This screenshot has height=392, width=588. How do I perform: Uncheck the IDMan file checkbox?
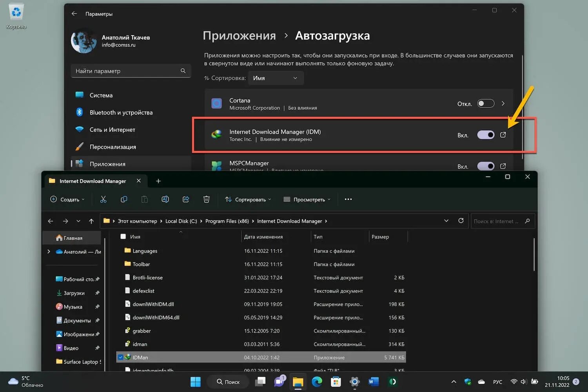[121, 357]
